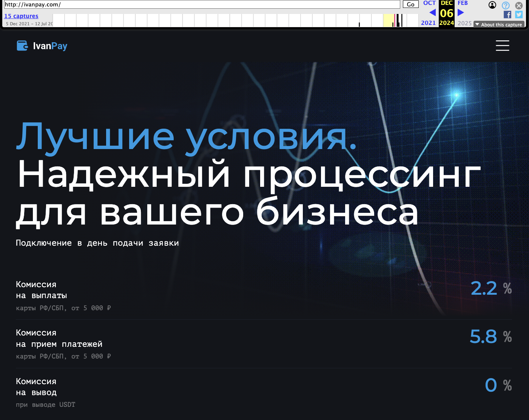The height and width of the screenshot is (420, 529).
Task: Click the IvanPay wallet logo icon
Action: coord(23,46)
